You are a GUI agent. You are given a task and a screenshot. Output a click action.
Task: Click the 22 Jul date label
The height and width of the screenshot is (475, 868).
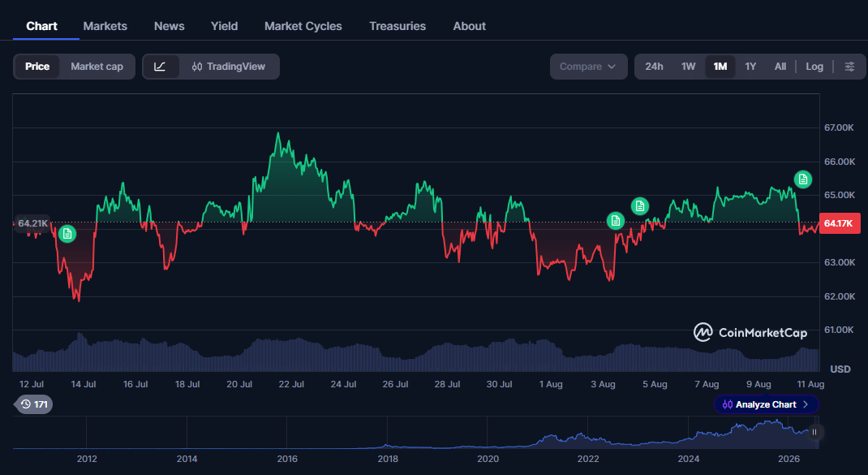[291, 384]
